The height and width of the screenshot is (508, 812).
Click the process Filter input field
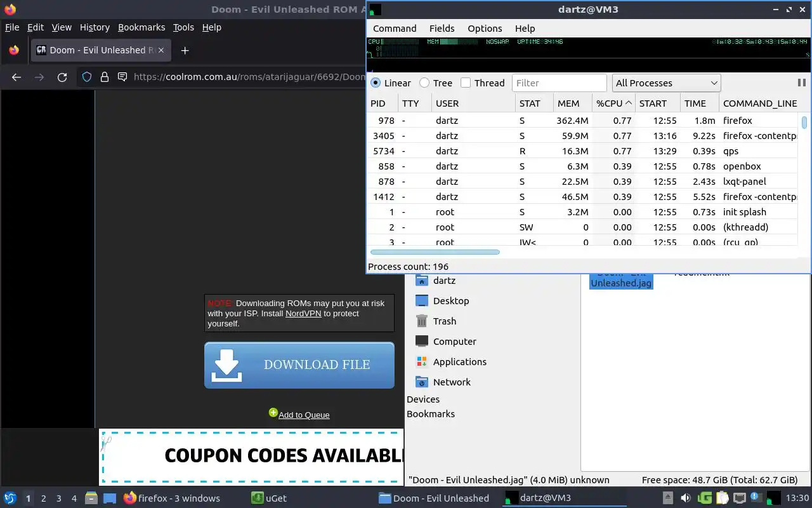(559, 83)
